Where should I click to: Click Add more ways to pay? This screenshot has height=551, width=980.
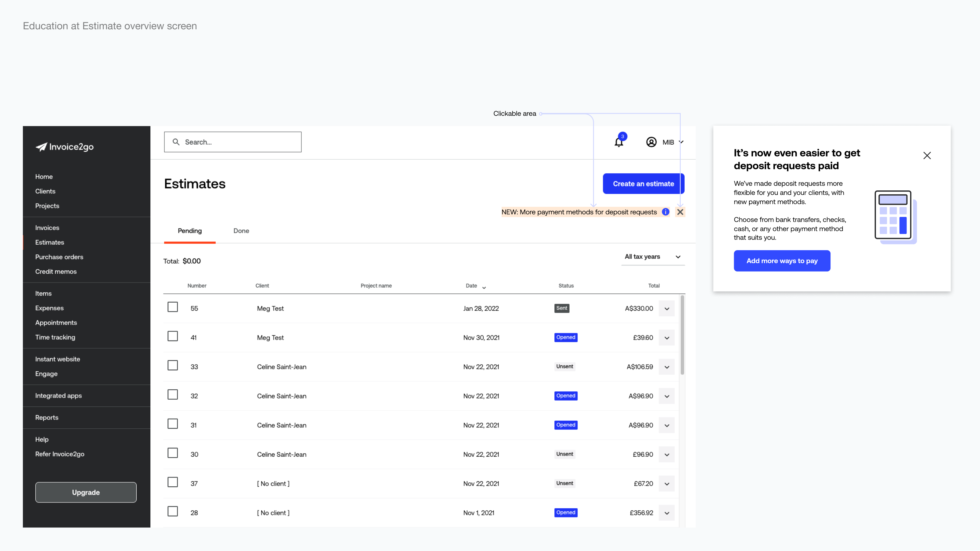[x=782, y=261]
